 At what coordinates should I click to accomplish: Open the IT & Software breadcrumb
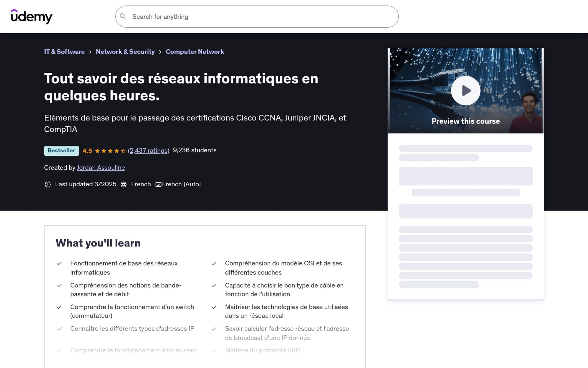pyautogui.click(x=64, y=52)
